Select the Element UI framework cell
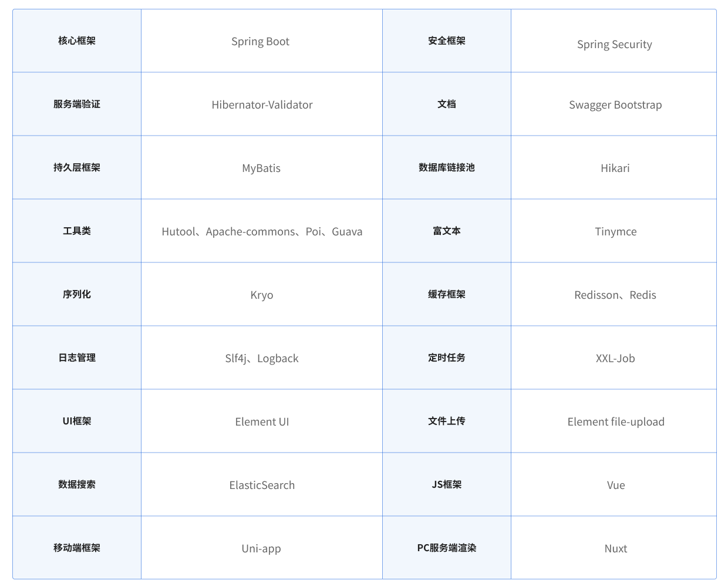The height and width of the screenshot is (587, 728). (262, 421)
